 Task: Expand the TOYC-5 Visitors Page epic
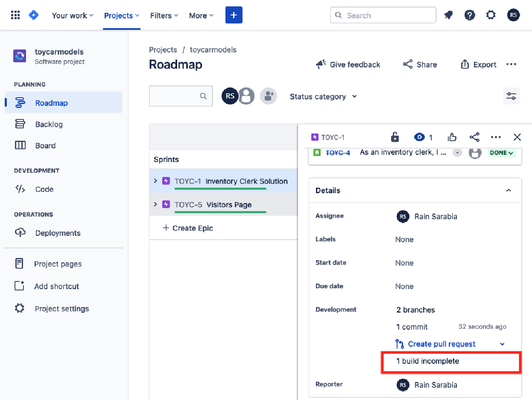pos(155,204)
